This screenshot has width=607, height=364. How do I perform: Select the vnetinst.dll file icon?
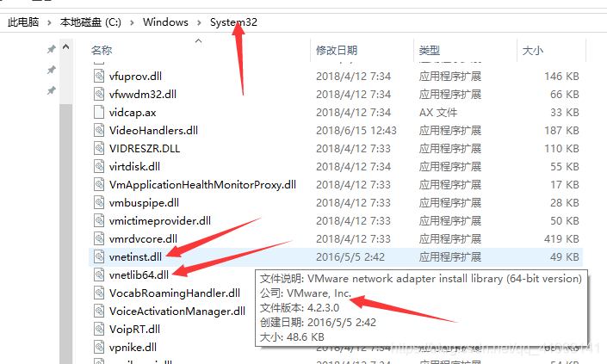click(99, 256)
